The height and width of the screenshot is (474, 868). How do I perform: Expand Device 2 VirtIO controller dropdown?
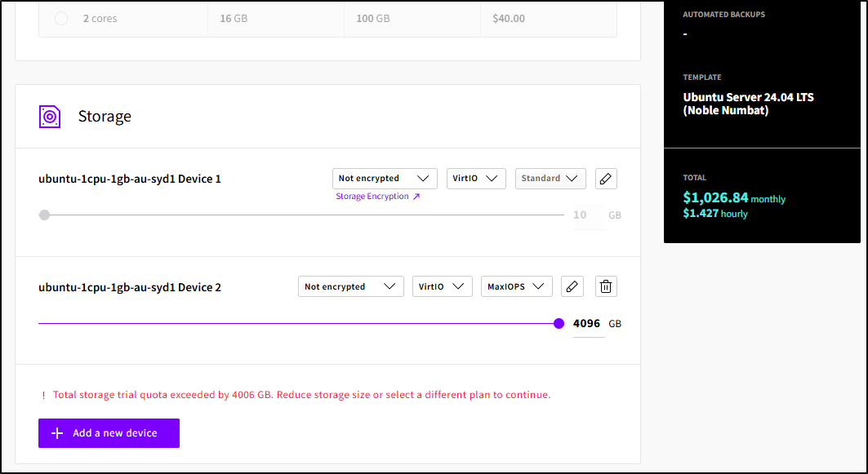442,286
